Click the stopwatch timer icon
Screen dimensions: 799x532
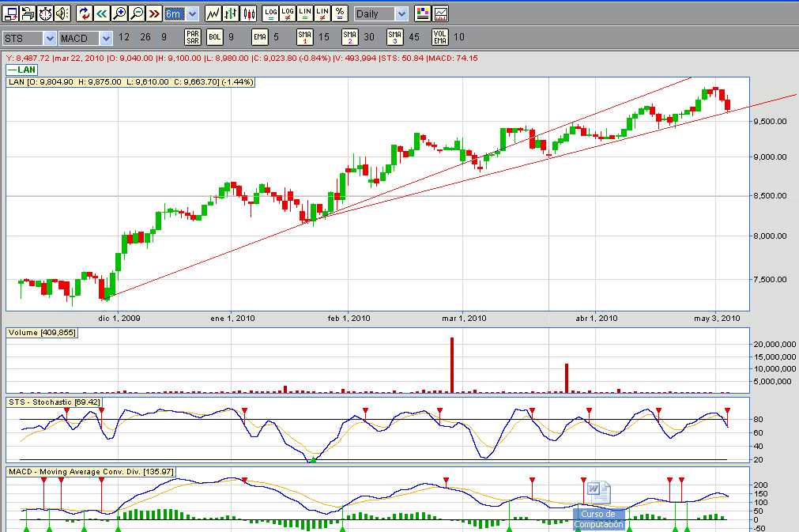45,13
